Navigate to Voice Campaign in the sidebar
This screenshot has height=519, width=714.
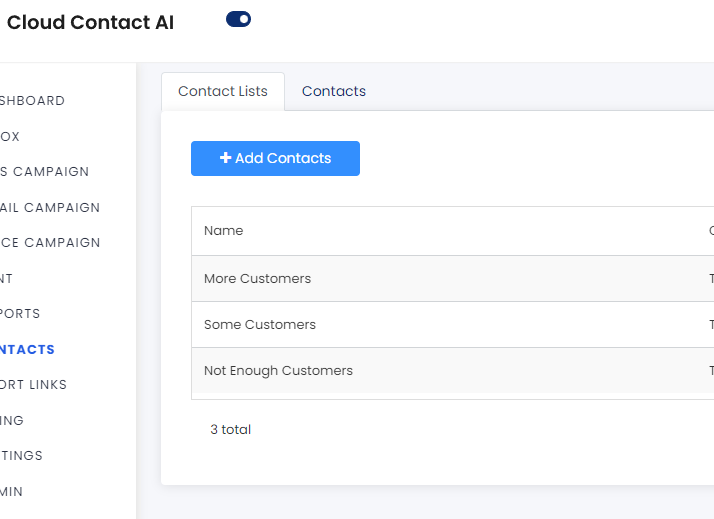[x=50, y=243]
